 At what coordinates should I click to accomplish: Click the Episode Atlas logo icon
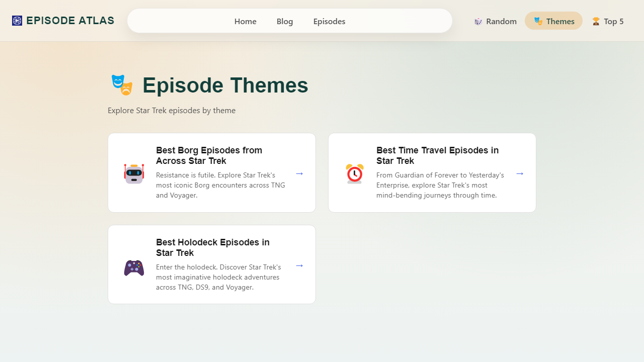coord(17,20)
